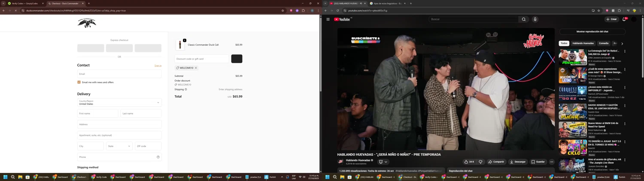Click the checkout page vertical scrollbar
This screenshot has height=181, width=644.
320,54
